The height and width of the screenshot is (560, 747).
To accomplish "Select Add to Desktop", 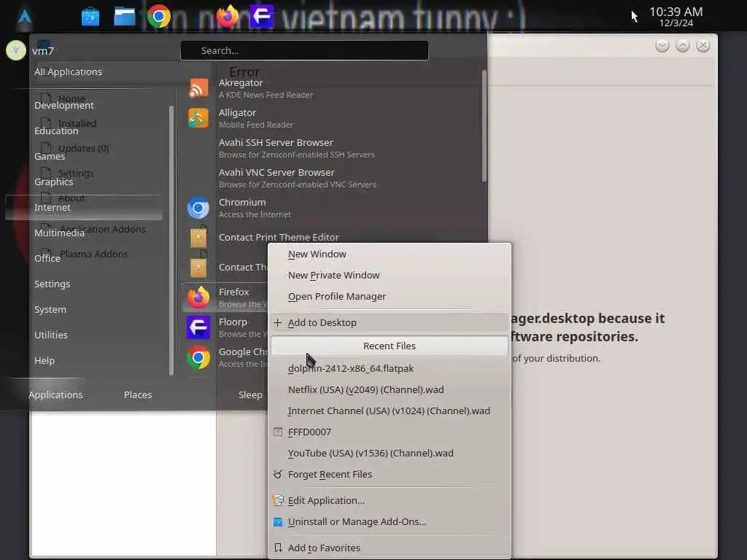I will [390, 322].
